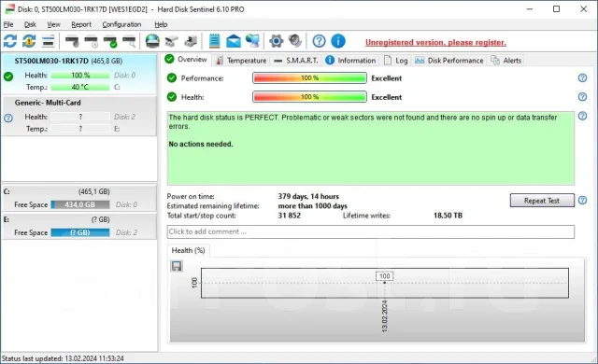Click the disk icon with green check badge

tap(110, 41)
